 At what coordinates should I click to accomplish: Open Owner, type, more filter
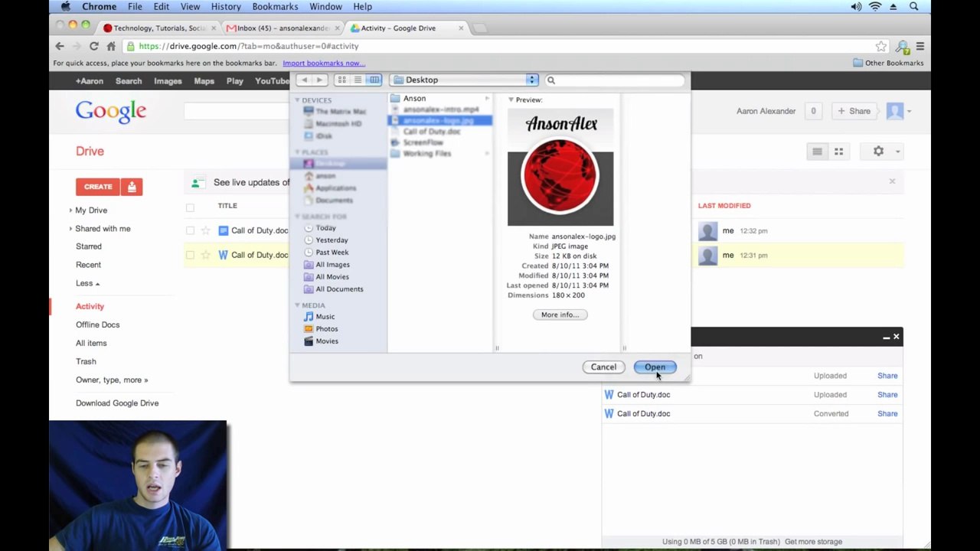coord(112,380)
